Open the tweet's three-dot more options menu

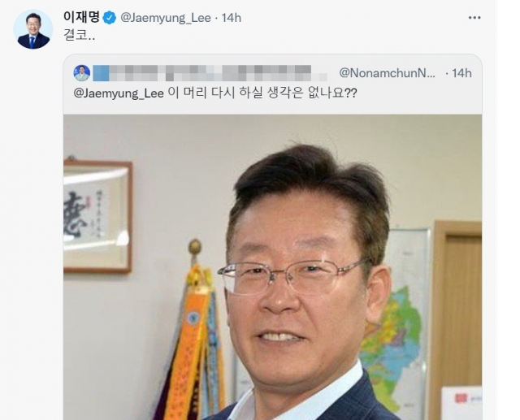pyautogui.click(x=474, y=18)
